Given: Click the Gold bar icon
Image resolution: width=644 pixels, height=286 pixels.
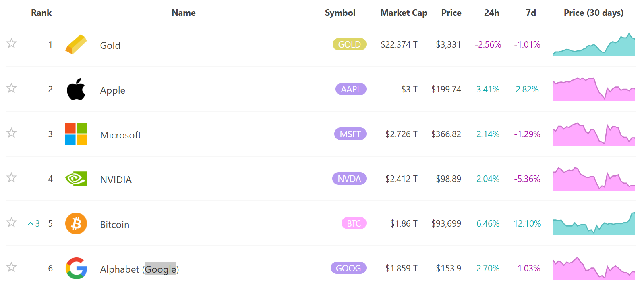Looking at the screenshot, I should [x=76, y=44].
